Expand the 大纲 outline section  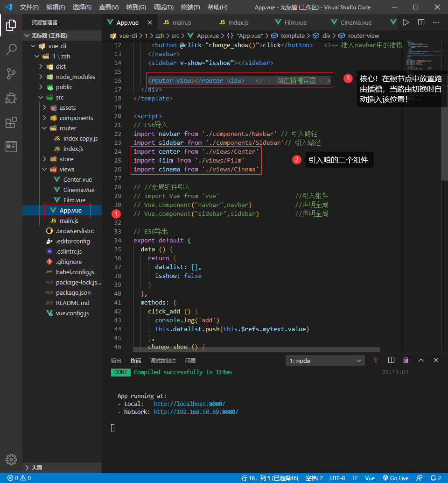(36, 468)
